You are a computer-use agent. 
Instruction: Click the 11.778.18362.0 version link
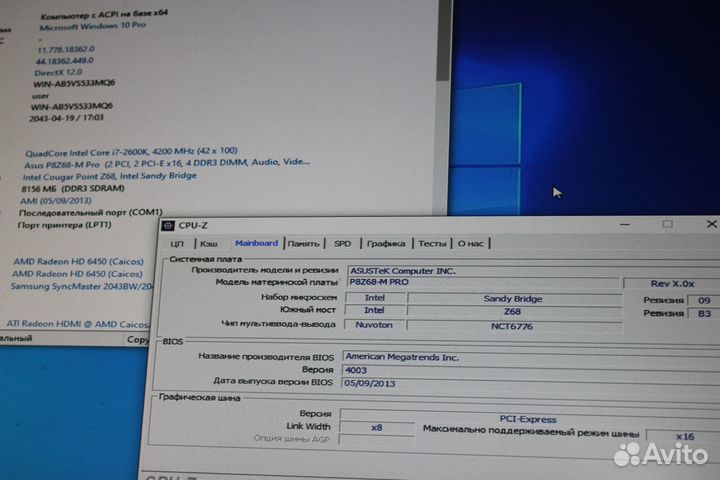coord(66,49)
